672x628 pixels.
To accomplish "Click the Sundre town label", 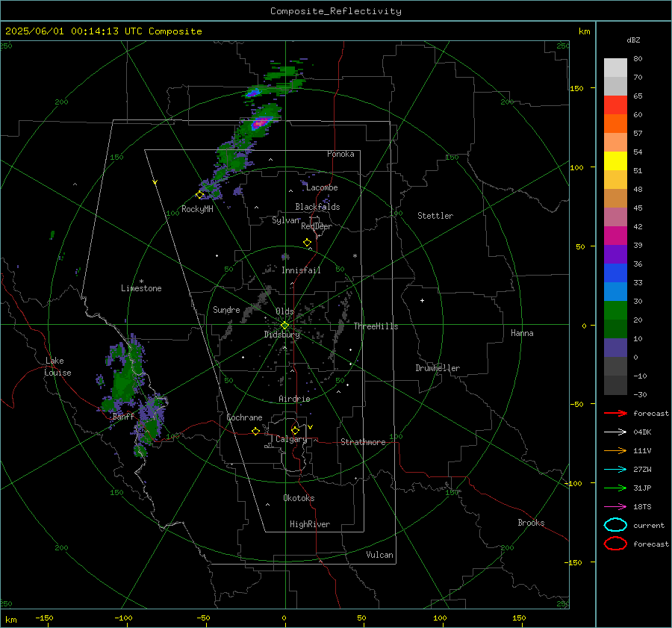I will pos(226,310).
